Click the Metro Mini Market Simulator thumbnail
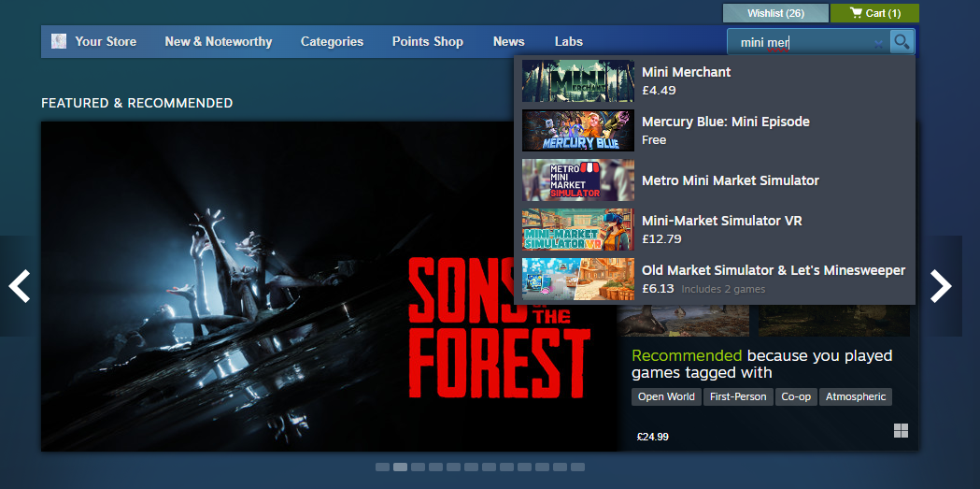The image size is (980, 489). pyautogui.click(x=578, y=180)
